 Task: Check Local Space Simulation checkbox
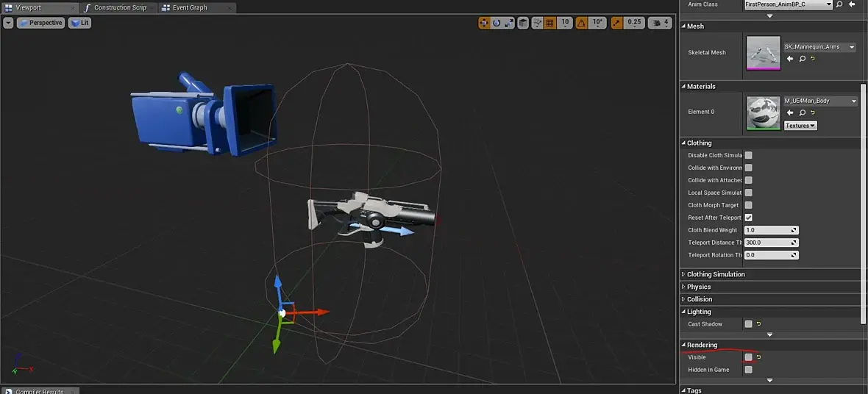click(x=748, y=193)
